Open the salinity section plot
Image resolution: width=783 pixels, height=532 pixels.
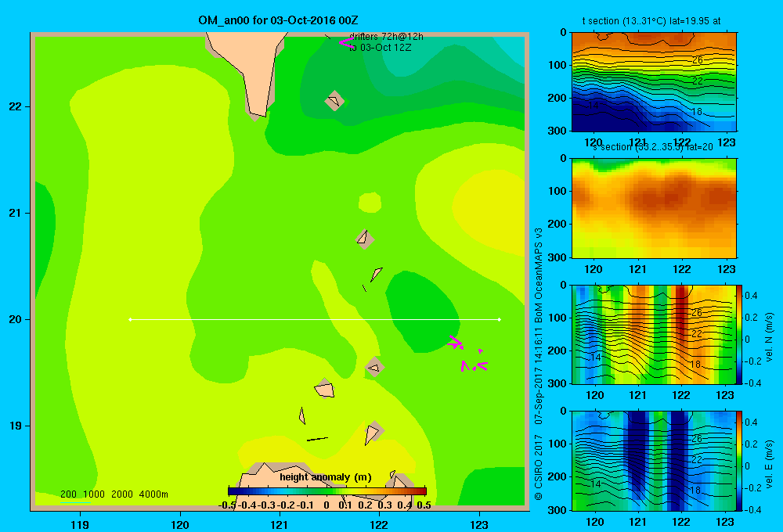[x=654, y=208]
